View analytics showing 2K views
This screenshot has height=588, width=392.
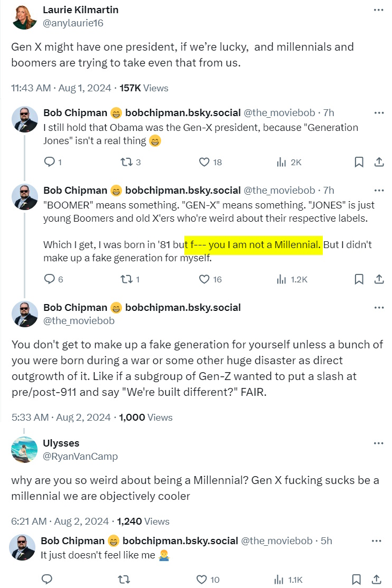[x=282, y=163]
